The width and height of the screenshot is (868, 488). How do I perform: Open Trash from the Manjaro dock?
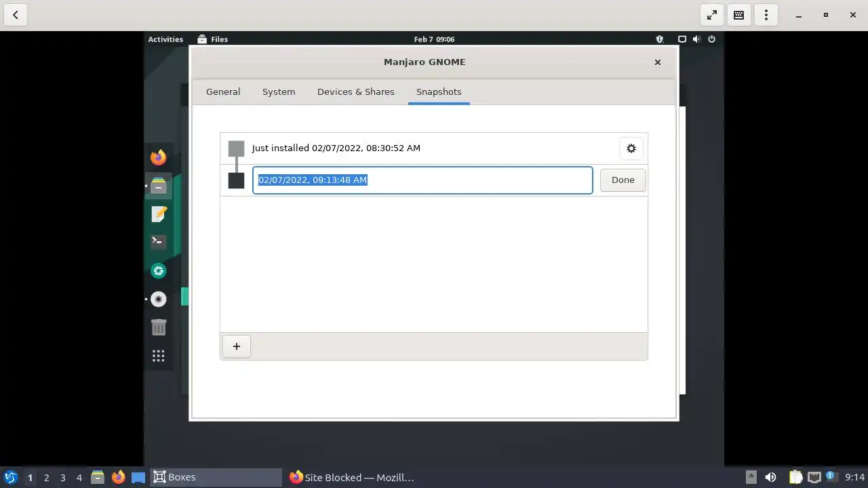(x=158, y=327)
